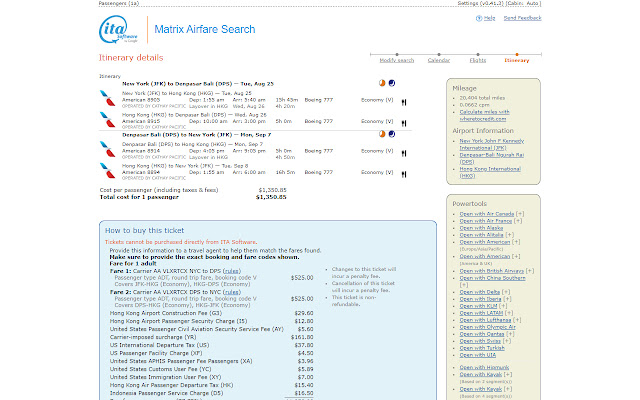Image resolution: width=640 pixels, height=400 pixels.
Task: Click the meal icon for flight American 8914
Action: 404,153
